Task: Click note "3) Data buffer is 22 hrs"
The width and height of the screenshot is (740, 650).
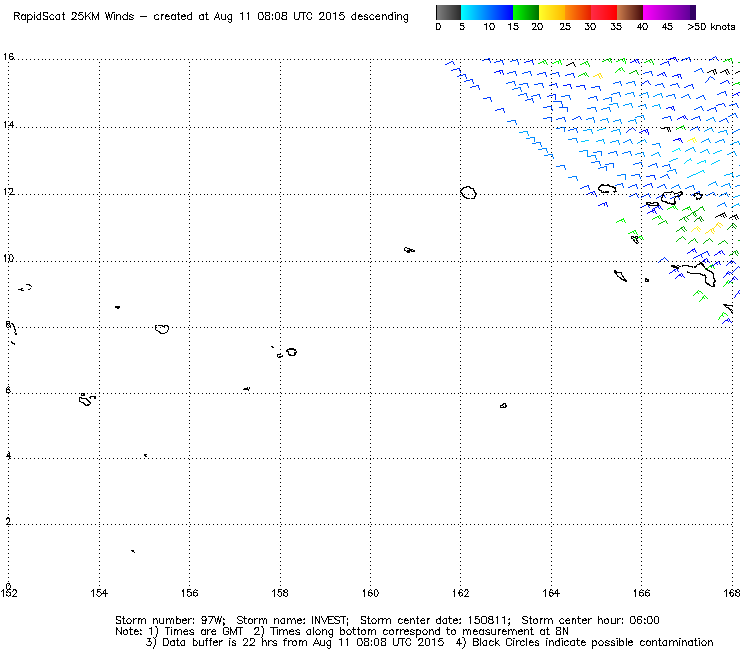Action: [x=213, y=643]
